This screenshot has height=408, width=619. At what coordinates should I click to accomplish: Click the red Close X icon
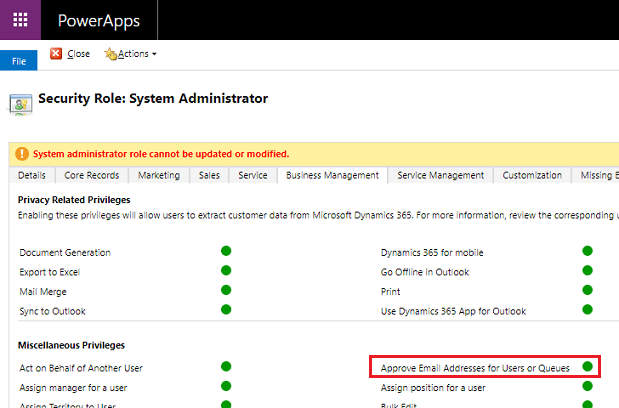click(x=56, y=53)
